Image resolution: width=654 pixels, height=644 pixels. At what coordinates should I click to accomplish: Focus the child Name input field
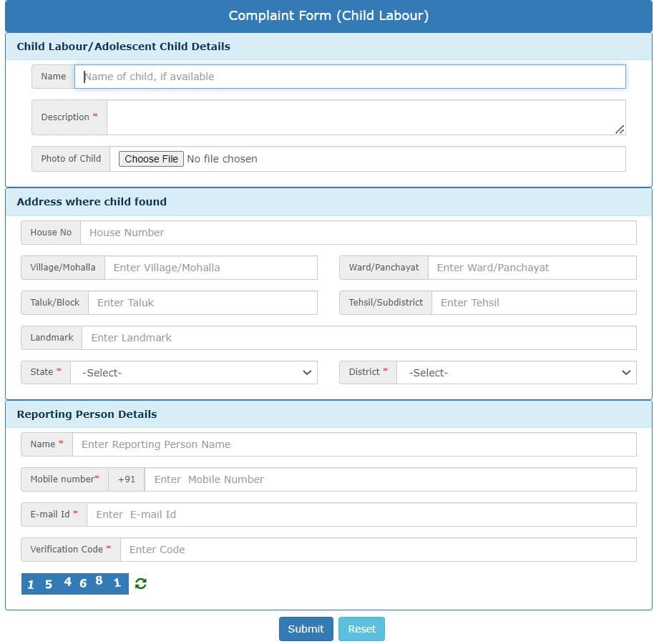(350, 77)
